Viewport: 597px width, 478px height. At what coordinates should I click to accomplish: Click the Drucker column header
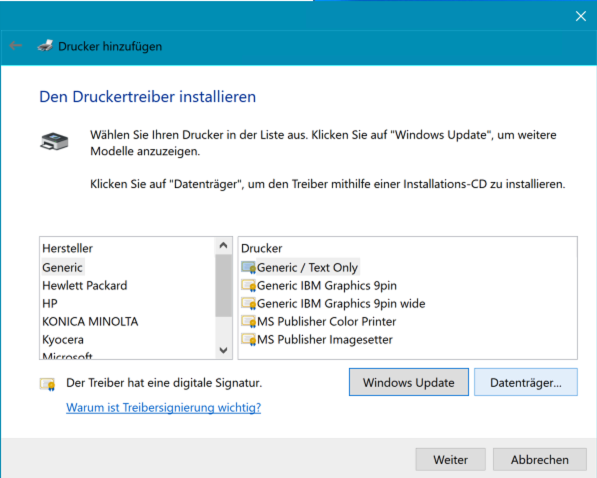pyautogui.click(x=262, y=248)
